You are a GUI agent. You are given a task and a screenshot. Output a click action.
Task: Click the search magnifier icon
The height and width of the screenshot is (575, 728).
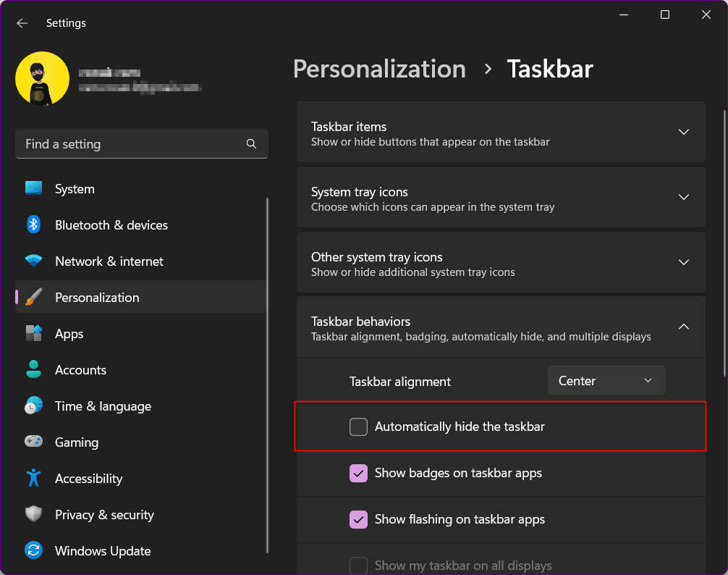click(251, 144)
